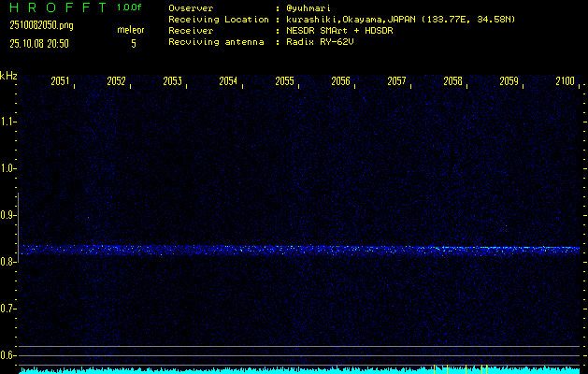588x374 pixels.
Task: Click the 2059 time axis label
Action: (509, 81)
